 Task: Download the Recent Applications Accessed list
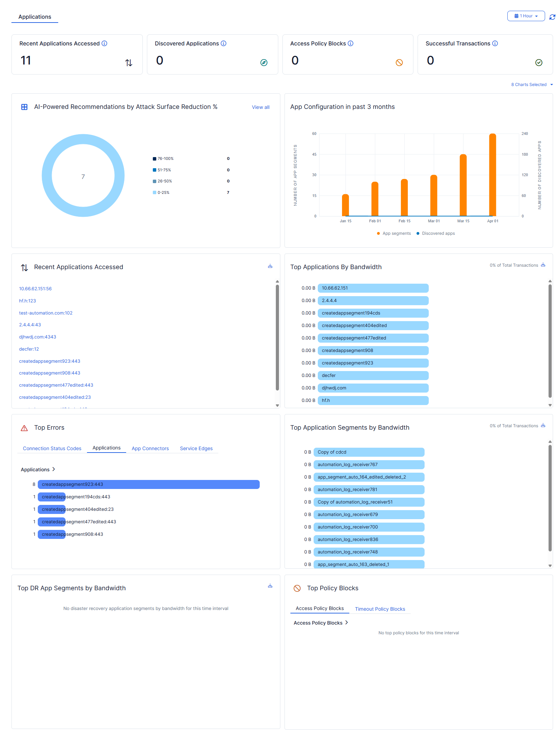270,266
